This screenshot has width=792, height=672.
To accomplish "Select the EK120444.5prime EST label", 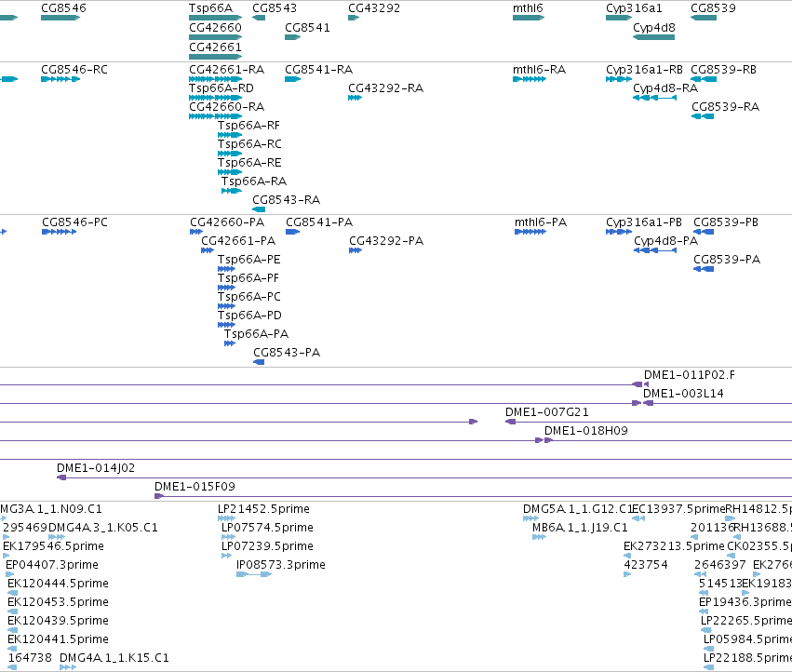I will (58, 584).
